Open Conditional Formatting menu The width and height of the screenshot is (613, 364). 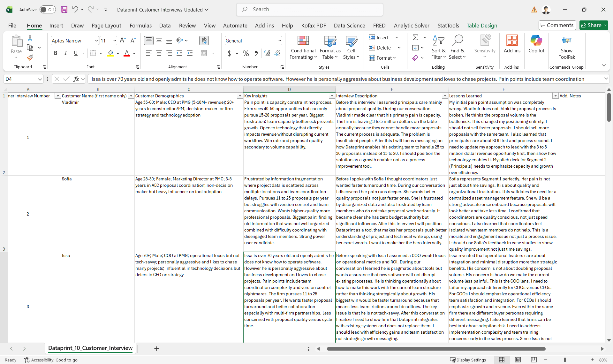click(303, 48)
